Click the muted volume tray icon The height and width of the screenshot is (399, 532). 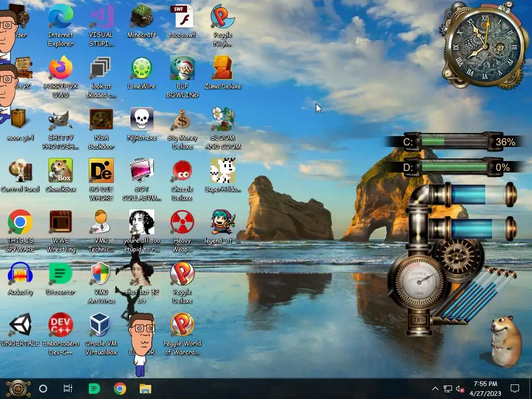(x=460, y=389)
